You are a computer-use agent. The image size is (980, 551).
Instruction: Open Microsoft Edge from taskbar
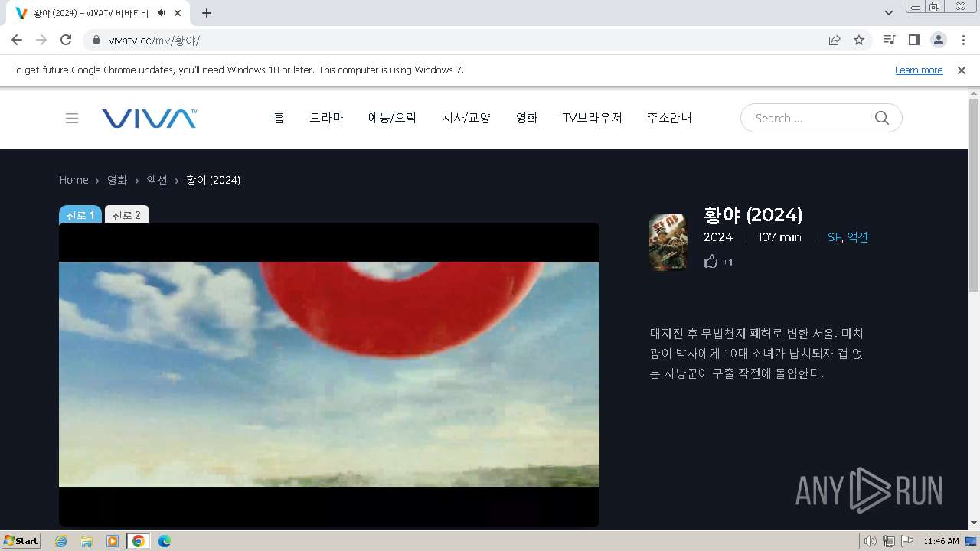(165, 541)
